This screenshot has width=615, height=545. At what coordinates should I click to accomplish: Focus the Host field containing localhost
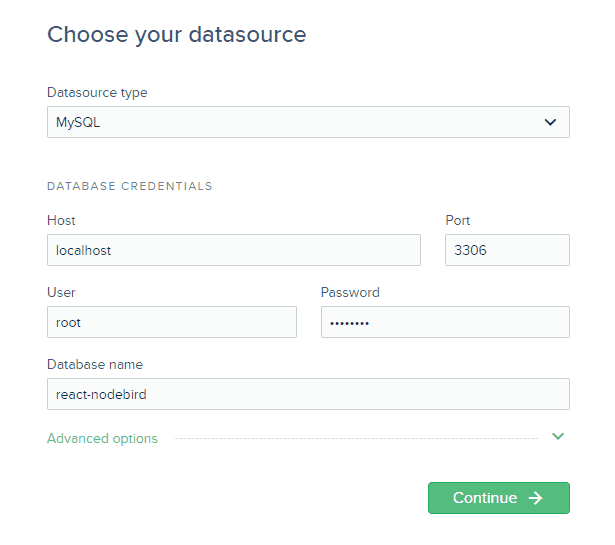point(234,250)
